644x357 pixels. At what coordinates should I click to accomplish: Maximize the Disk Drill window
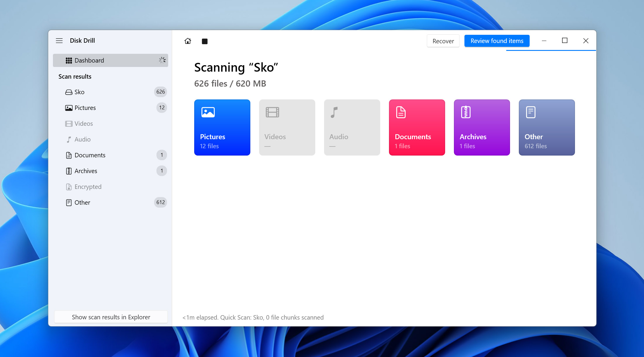point(565,41)
